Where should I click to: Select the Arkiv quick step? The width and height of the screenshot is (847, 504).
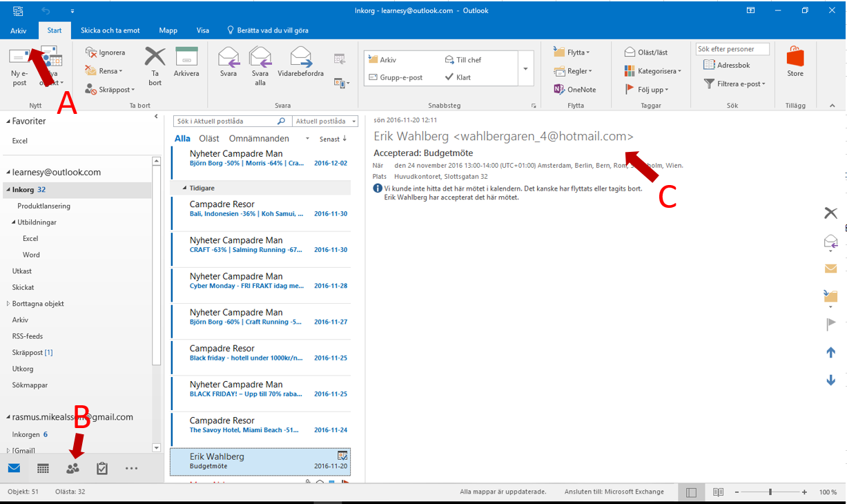(382, 60)
